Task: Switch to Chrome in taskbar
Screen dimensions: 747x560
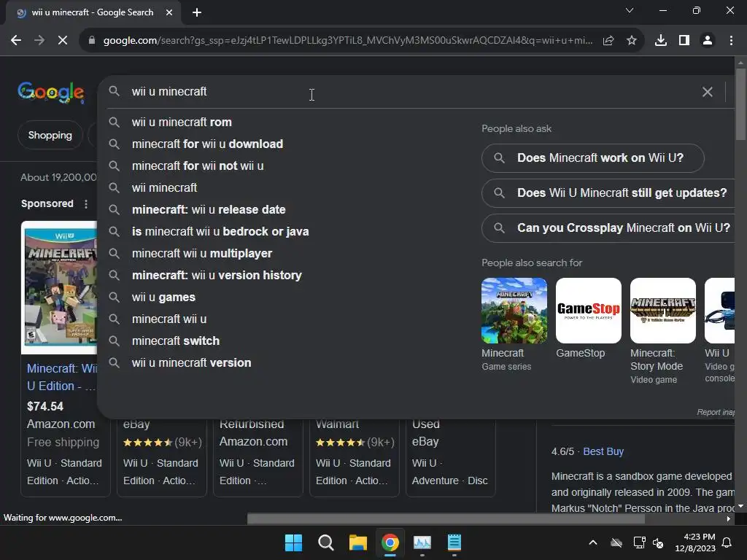Action: (x=390, y=542)
